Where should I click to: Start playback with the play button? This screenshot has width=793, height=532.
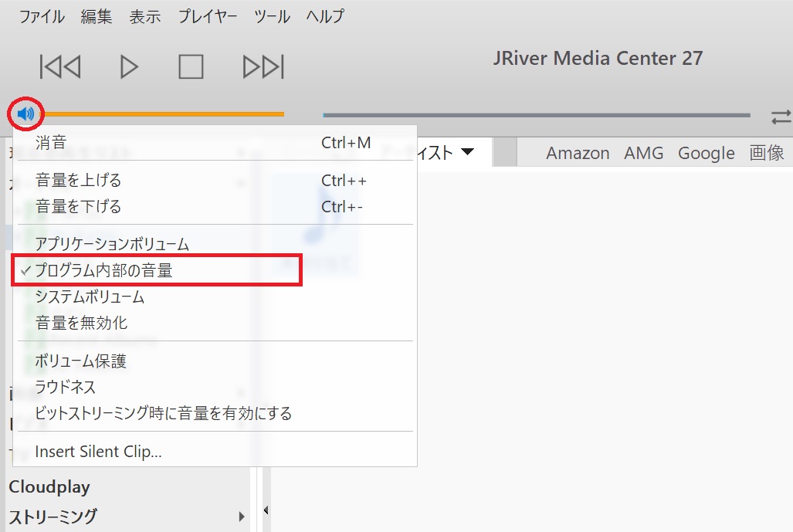[x=129, y=66]
